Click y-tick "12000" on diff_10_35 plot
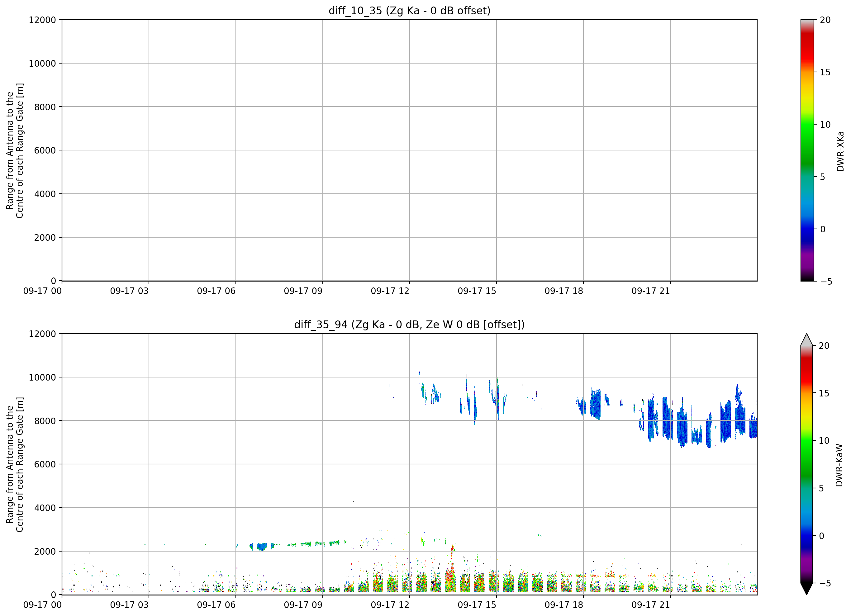This screenshot has width=851, height=616. point(42,20)
